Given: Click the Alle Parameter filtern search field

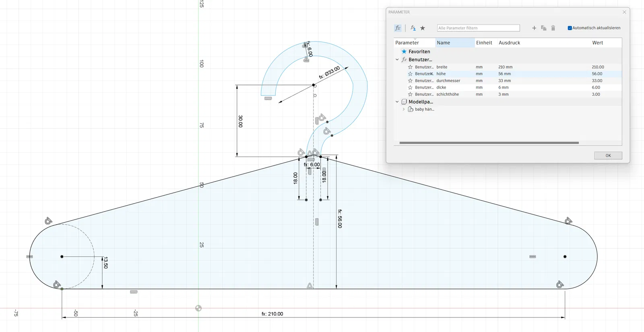Looking at the screenshot, I should pos(479,28).
